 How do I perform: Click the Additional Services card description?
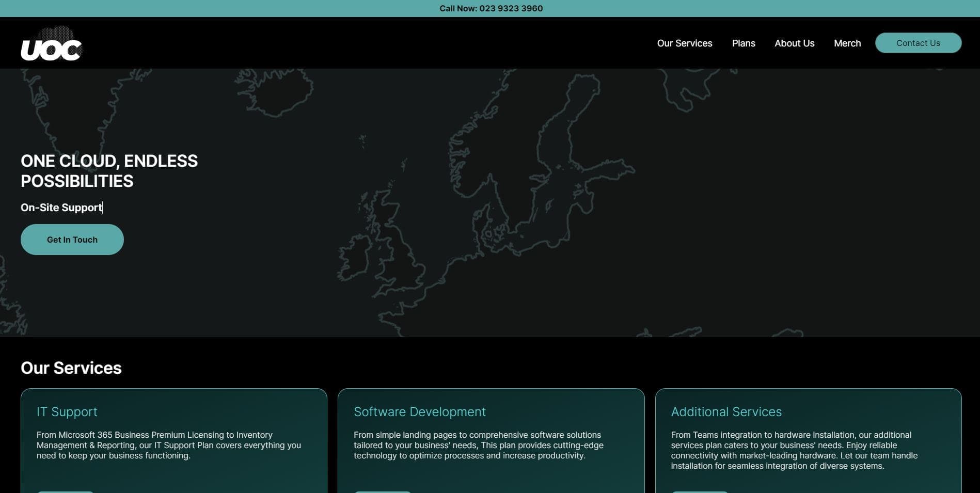point(794,450)
